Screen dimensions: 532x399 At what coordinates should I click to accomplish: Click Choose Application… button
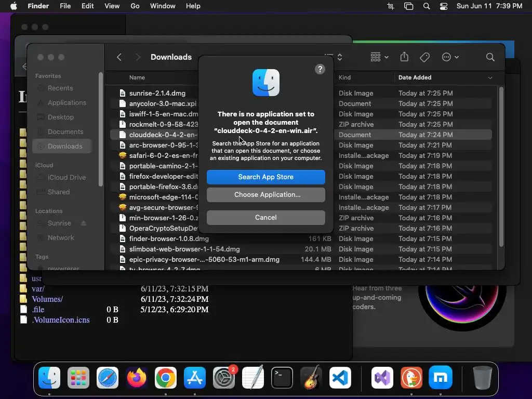click(265, 195)
